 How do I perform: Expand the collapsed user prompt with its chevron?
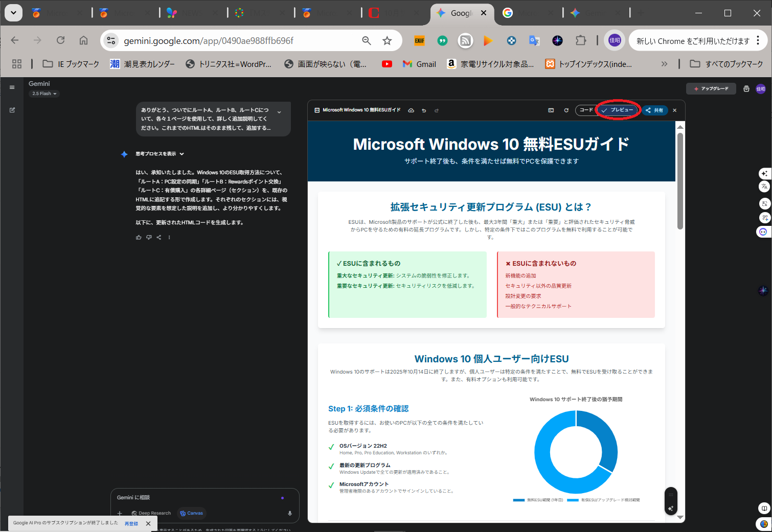[x=279, y=112]
